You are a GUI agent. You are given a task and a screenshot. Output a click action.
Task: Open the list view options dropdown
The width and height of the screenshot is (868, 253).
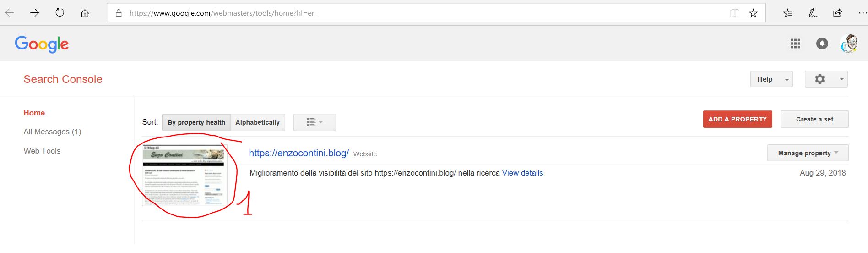point(315,122)
